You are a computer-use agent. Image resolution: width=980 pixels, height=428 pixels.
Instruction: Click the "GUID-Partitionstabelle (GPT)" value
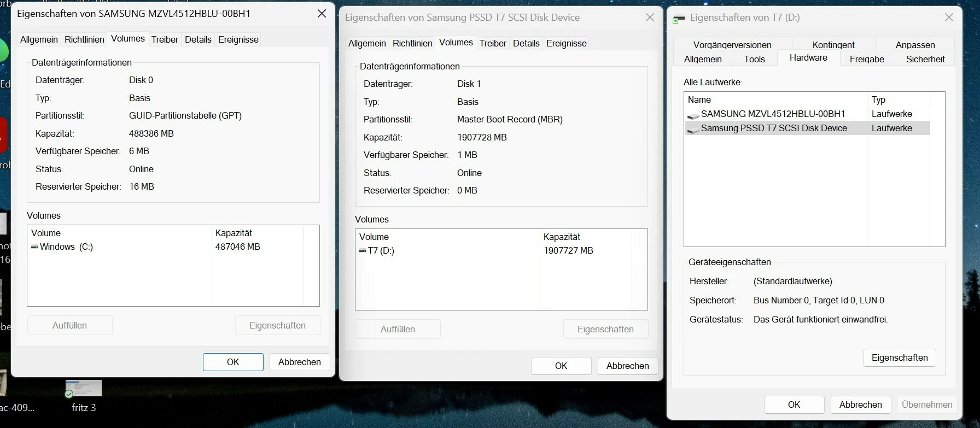(x=185, y=115)
